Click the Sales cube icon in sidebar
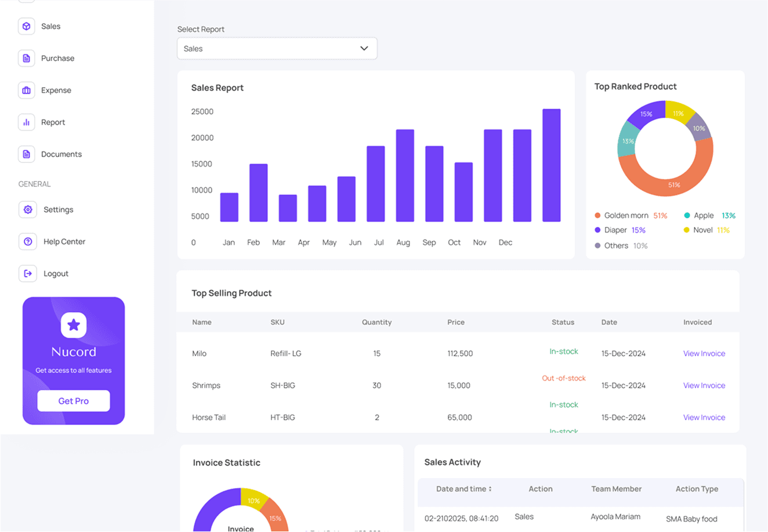This screenshot has width=768, height=532. pyautogui.click(x=26, y=26)
